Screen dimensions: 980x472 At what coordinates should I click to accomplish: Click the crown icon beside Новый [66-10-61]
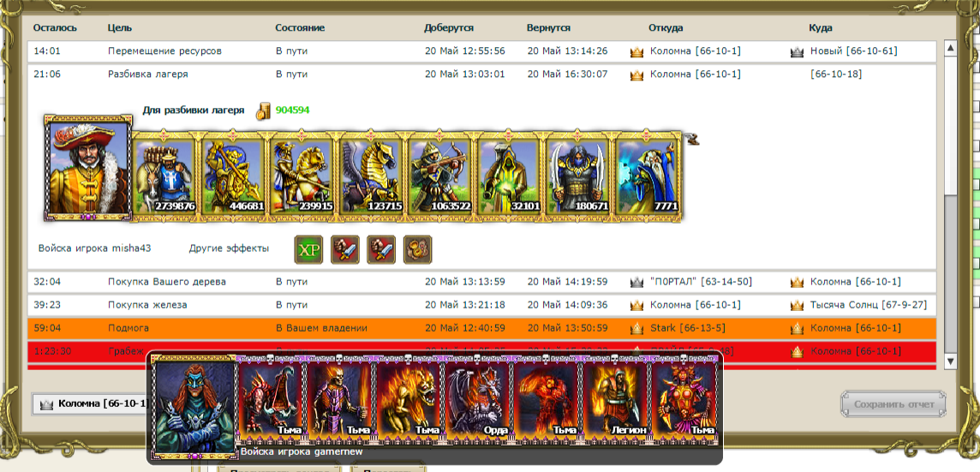click(x=797, y=52)
